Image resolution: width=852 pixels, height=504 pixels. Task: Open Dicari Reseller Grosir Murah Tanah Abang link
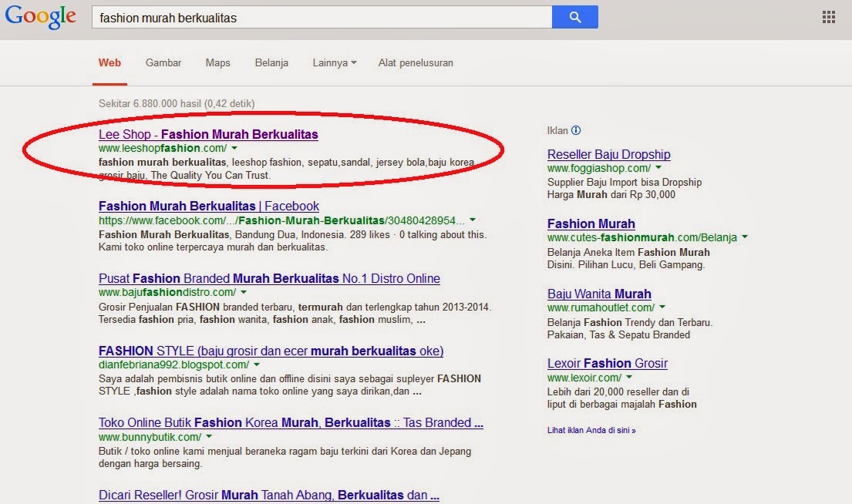[268, 495]
